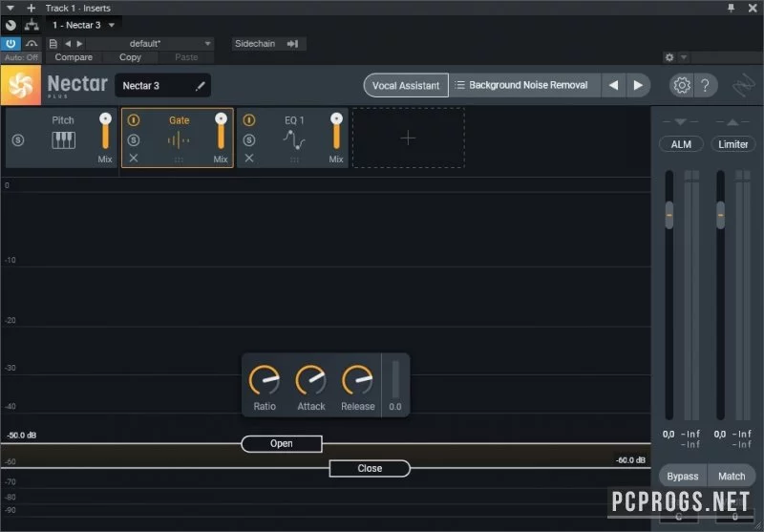Click the Compare button
Image resolution: width=764 pixels, height=532 pixels.
tap(74, 57)
